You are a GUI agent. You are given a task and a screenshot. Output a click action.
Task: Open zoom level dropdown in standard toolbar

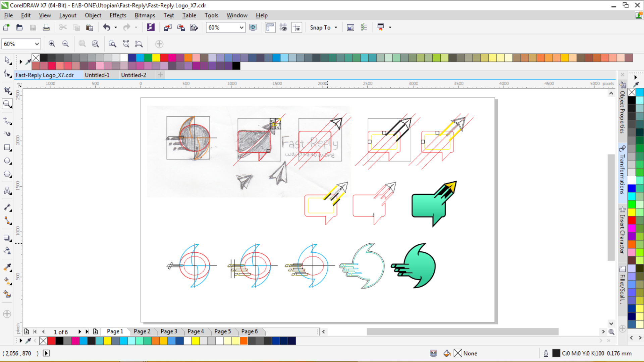coord(241,27)
